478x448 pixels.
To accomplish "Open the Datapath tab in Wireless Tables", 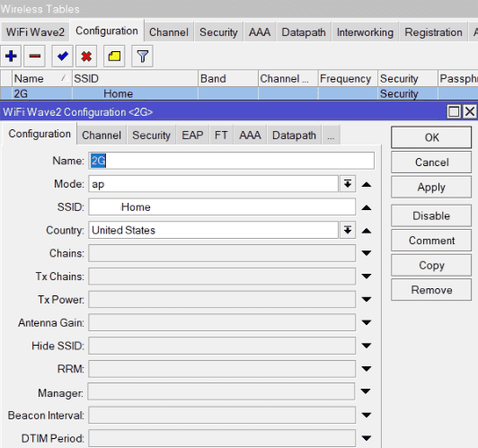I will pos(304,32).
